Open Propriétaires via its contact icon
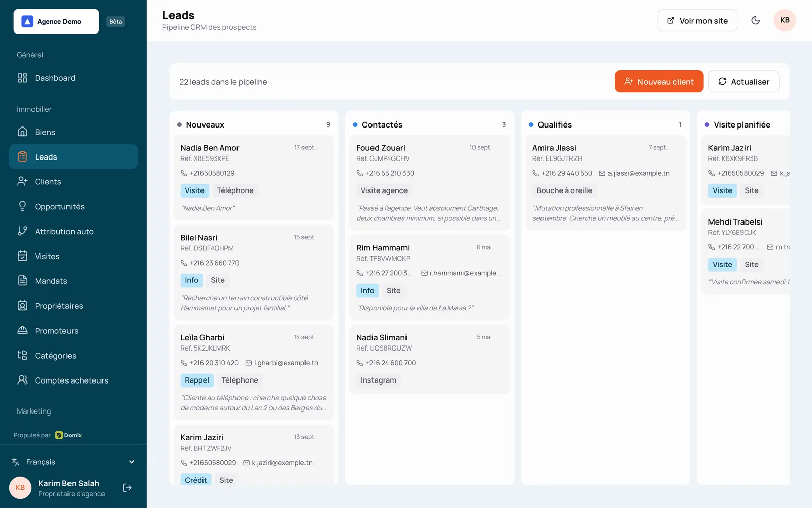The width and height of the screenshot is (812, 508). 22,306
